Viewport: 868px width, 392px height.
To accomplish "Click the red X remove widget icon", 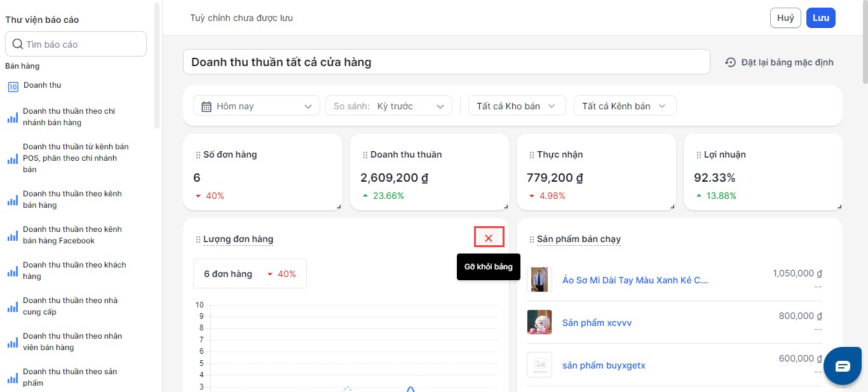I will point(489,238).
